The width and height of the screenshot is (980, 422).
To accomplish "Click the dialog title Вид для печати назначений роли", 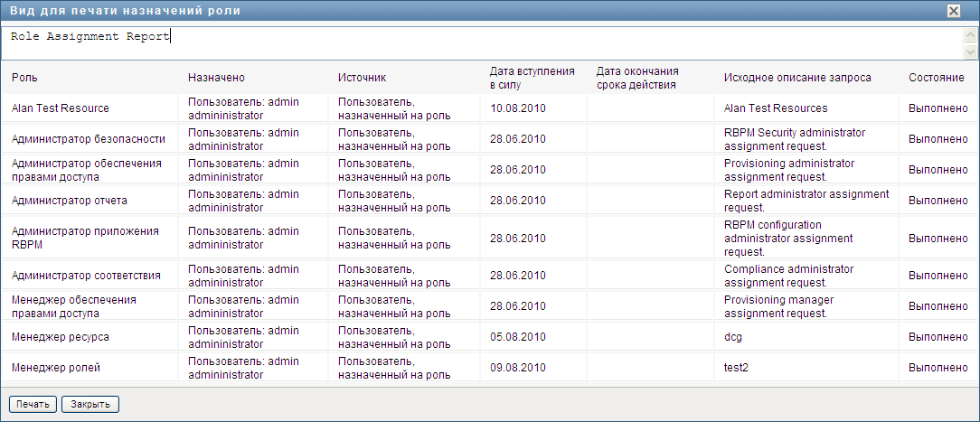I will point(125,11).
